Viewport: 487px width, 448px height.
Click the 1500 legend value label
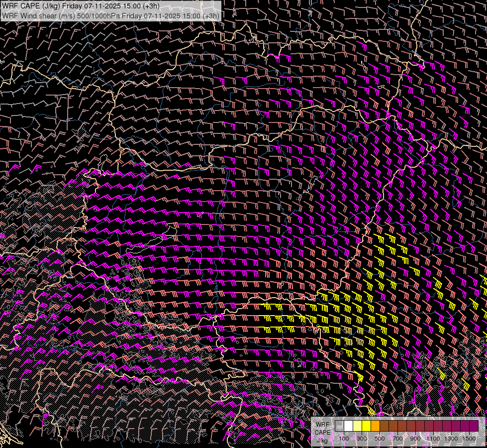pos(469,439)
